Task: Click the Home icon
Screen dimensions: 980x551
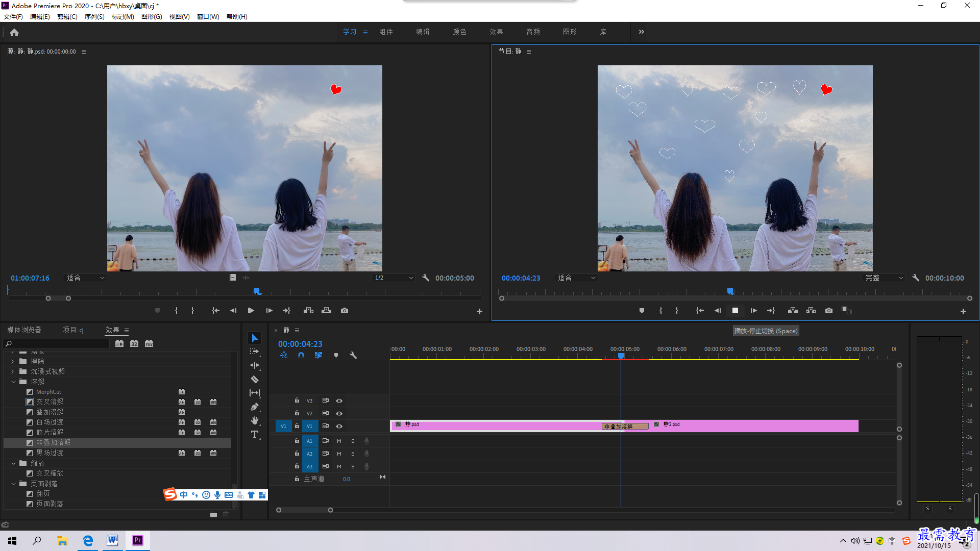Action: point(14,32)
